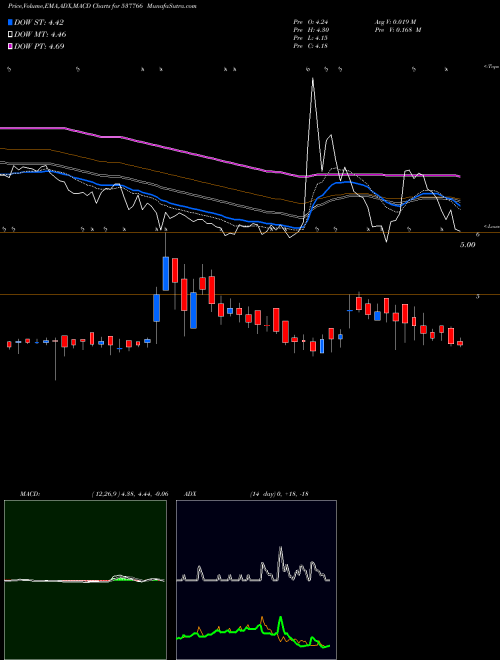
Task: Click the tall blue breakout candlestick
Action: coord(166,274)
